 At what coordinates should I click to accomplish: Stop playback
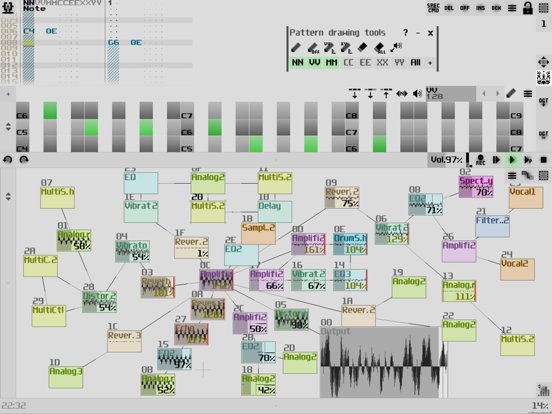544,160
